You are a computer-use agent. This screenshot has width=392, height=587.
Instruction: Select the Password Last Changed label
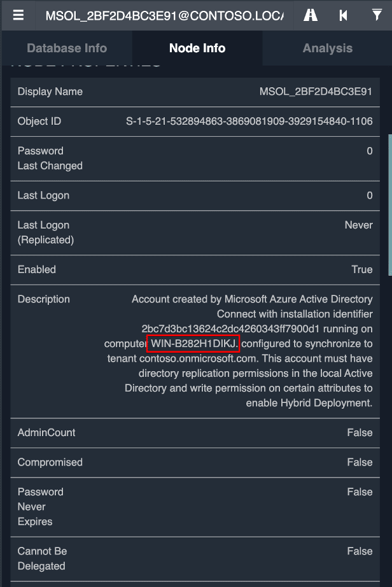[50, 159]
